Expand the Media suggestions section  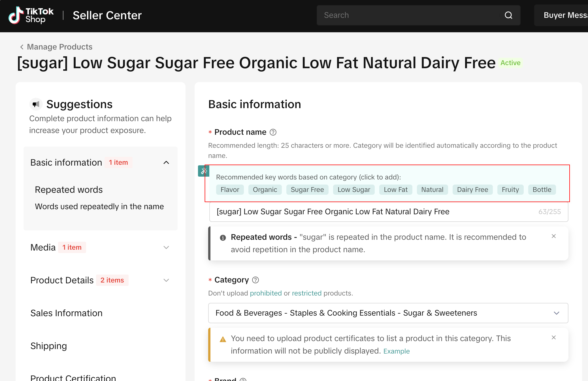pos(166,247)
